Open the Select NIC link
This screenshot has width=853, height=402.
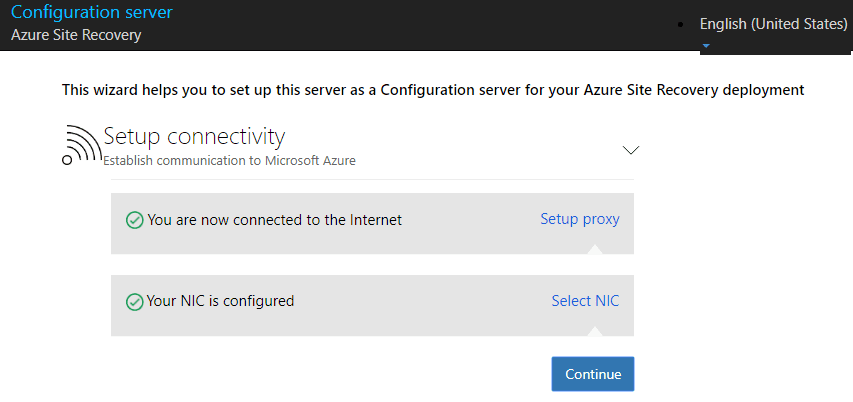click(585, 300)
